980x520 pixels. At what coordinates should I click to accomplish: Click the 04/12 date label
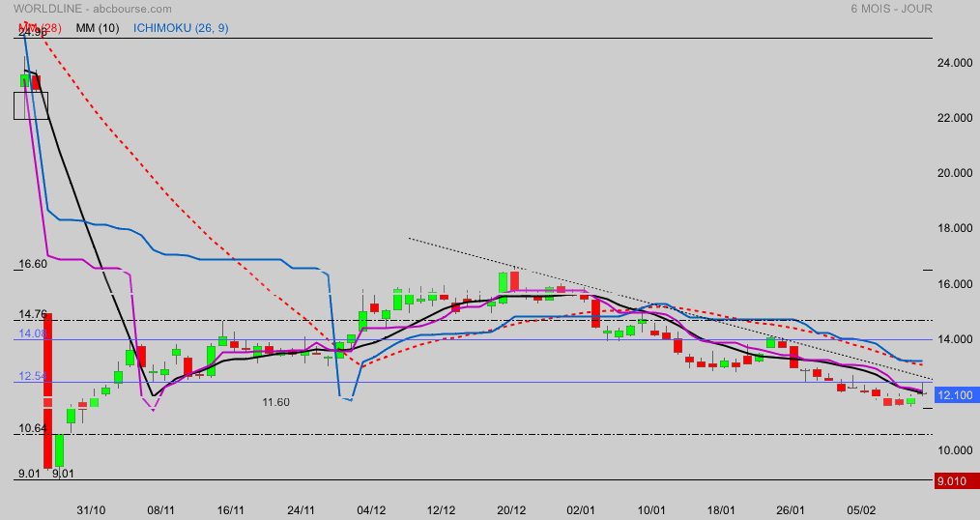pyautogui.click(x=371, y=510)
